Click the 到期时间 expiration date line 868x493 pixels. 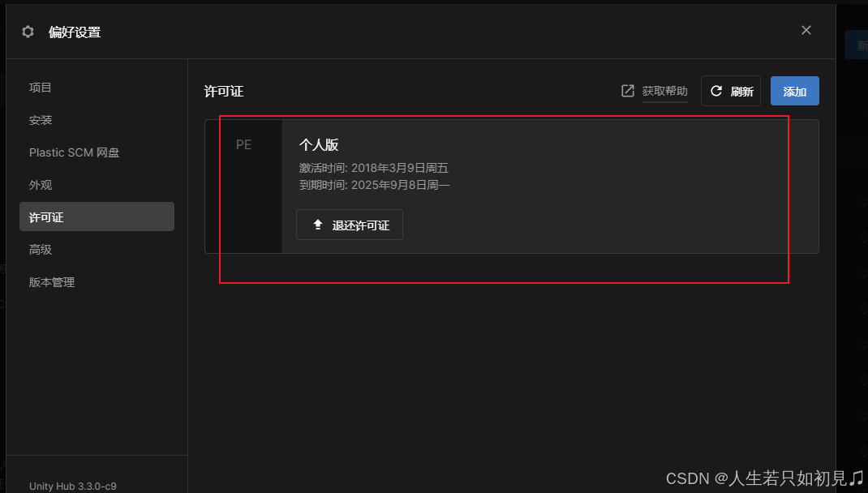[374, 185]
